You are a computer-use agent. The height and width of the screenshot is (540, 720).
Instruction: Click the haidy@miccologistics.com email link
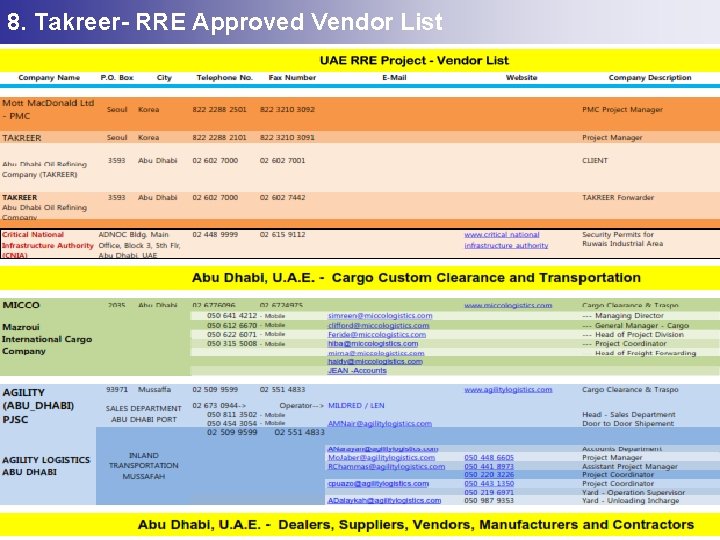tap(375, 361)
